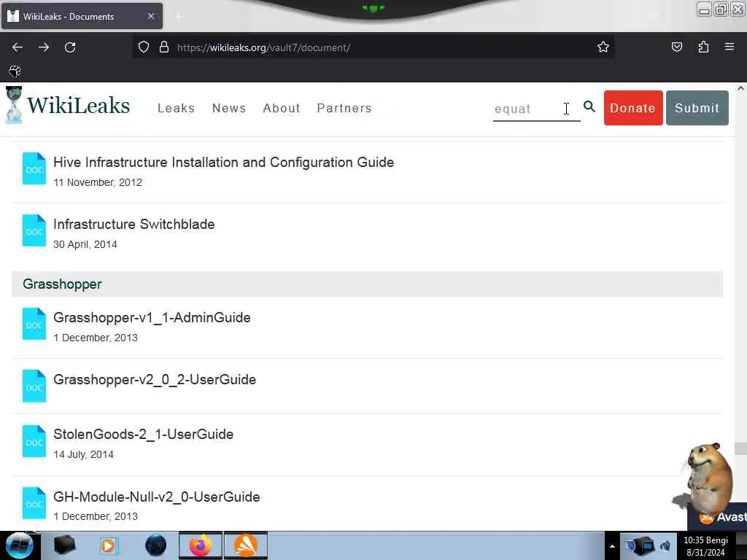747x560 pixels.
Task: Open Grasshopper-v2_0_2-UserGuide document
Action: (155, 379)
